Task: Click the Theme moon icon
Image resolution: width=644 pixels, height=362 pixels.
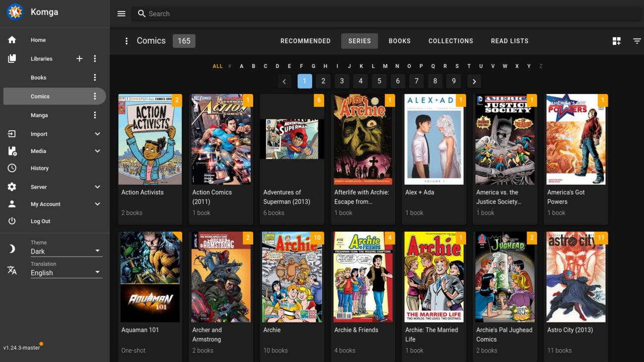Action: click(12, 249)
